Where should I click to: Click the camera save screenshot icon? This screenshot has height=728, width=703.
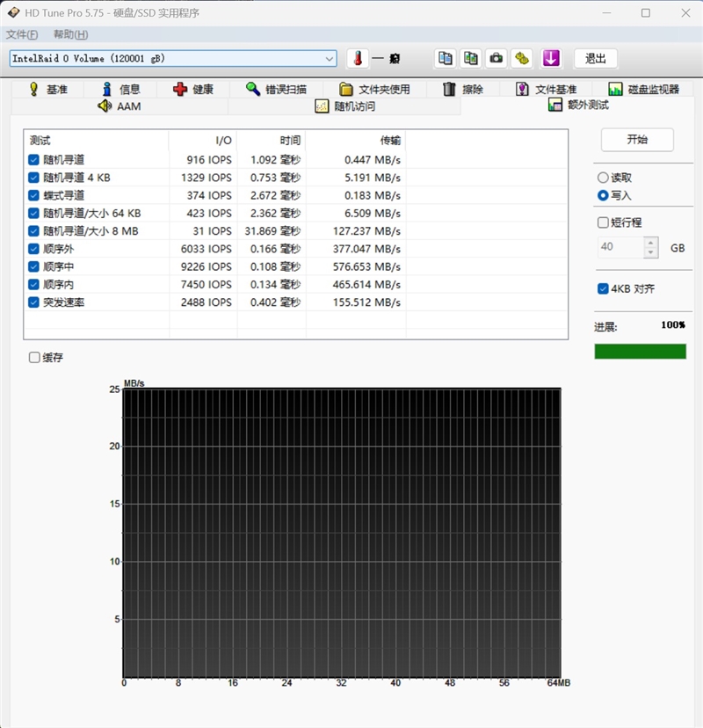click(496, 59)
